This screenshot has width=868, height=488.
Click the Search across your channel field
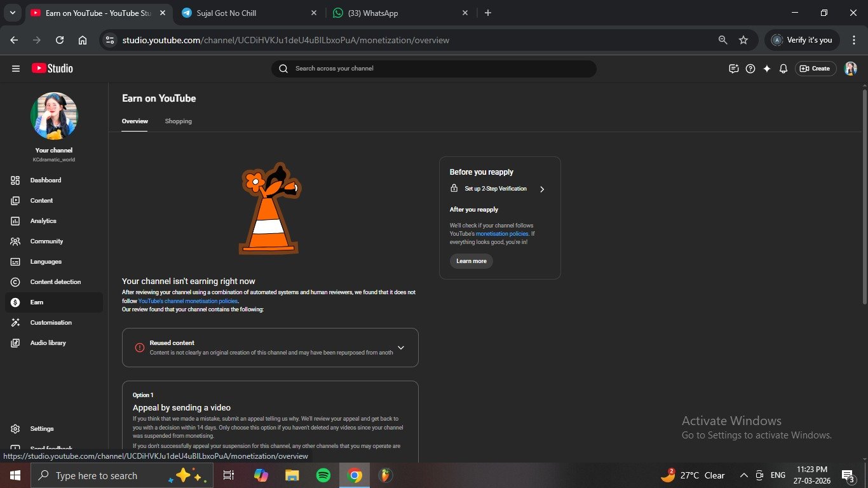coord(433,69)
